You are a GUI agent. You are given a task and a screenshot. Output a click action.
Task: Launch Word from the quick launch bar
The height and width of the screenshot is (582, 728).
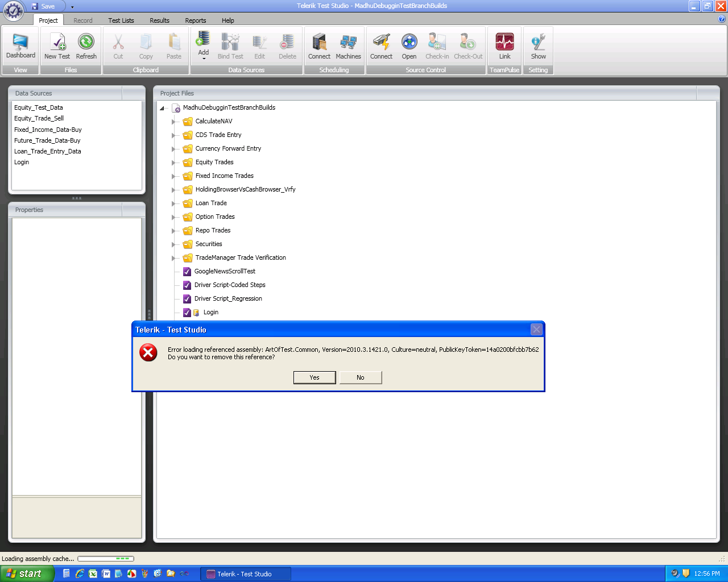click(x=106, y=574)
